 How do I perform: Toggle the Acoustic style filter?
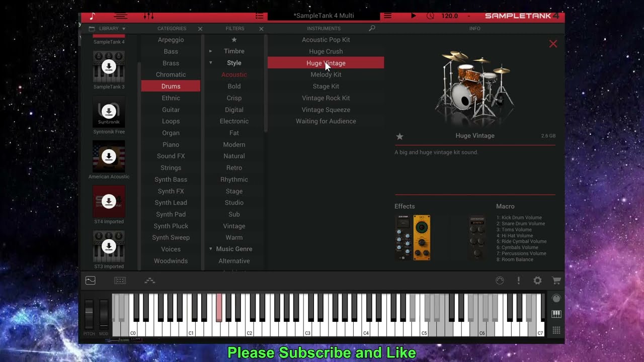tap(234, 74)
